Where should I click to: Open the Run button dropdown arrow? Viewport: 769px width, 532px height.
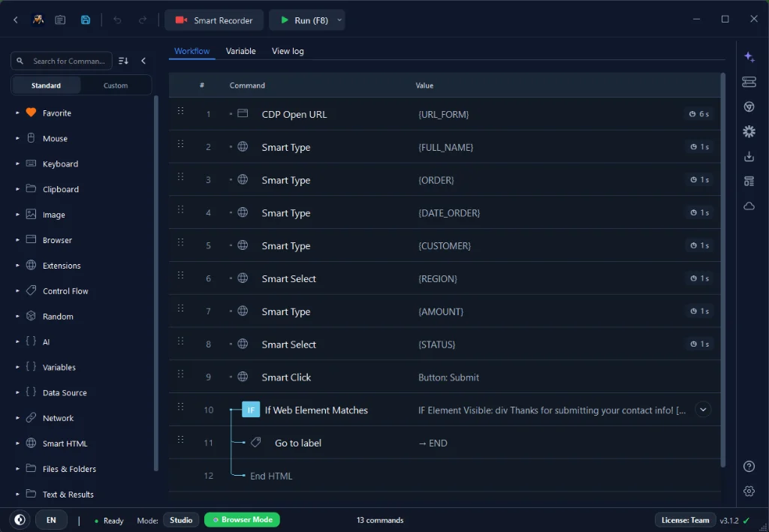(339, 20)
